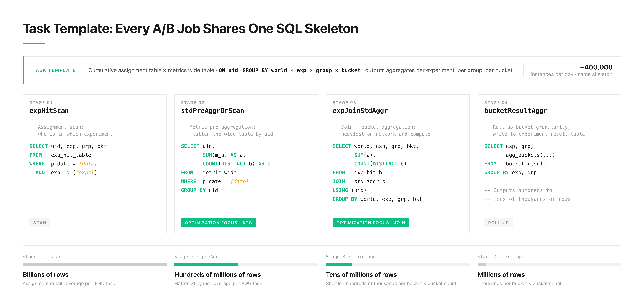This screenshot has height=305, width=644.
Task: Select the SCAN badge in Stage 01
Action: coord(40,223)
